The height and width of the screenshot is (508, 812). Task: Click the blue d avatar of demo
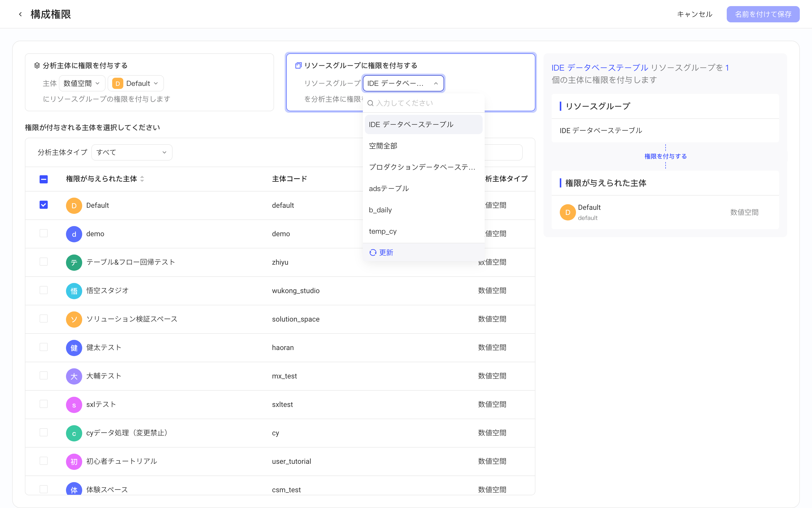coord(74,234)
